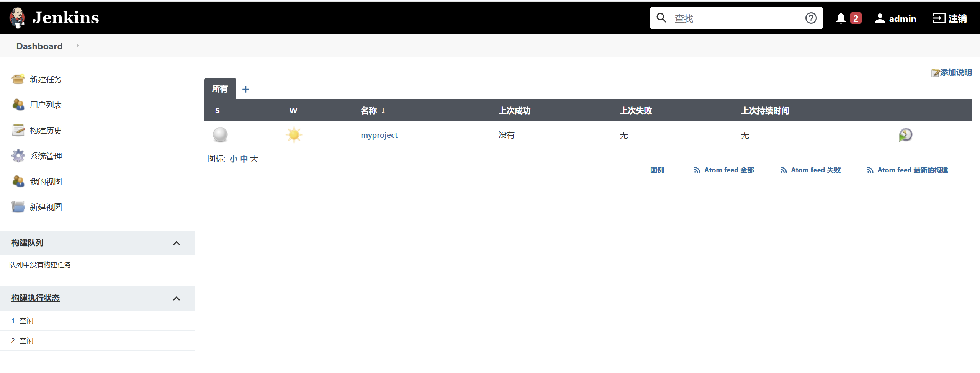Open 我的视图 sidebar link
The height and width of the screenshot is (373, 980).
46,182
